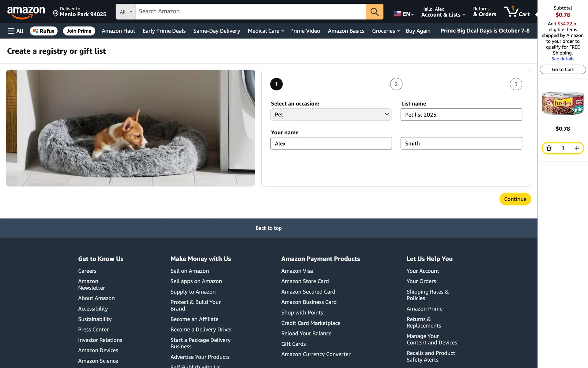Screen dimensions: 588x368
Task: Open the Medical Care nav menu
Action: [266, 31]
